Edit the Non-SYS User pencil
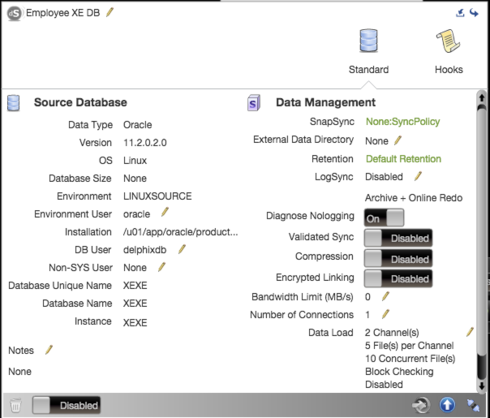Viewport: 490px width, 418px height. pos(162,267)
